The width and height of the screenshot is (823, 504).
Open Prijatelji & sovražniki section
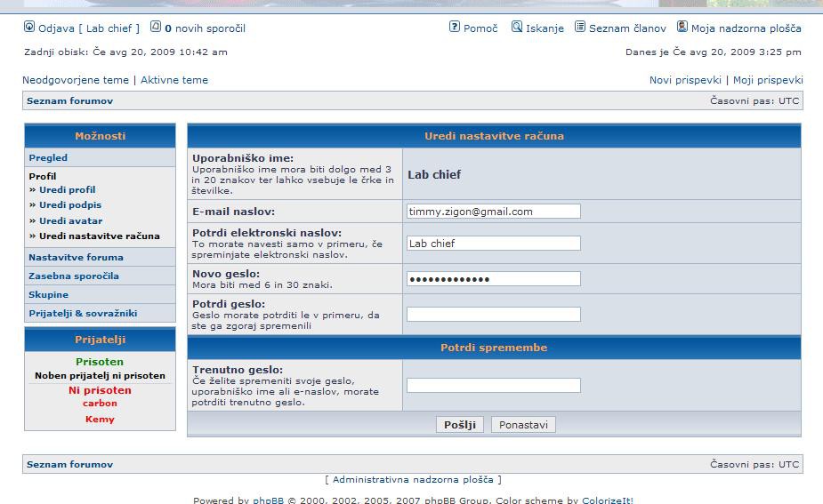point(83,313)
